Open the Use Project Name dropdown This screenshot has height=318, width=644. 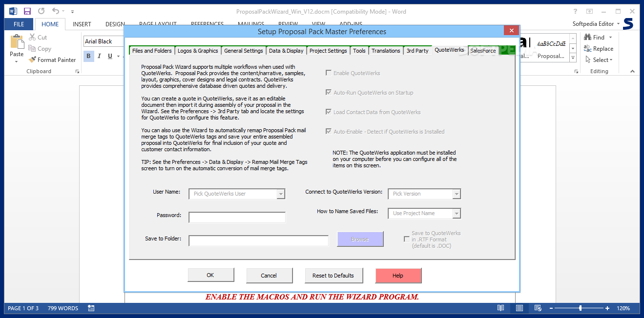pos(457,213)
